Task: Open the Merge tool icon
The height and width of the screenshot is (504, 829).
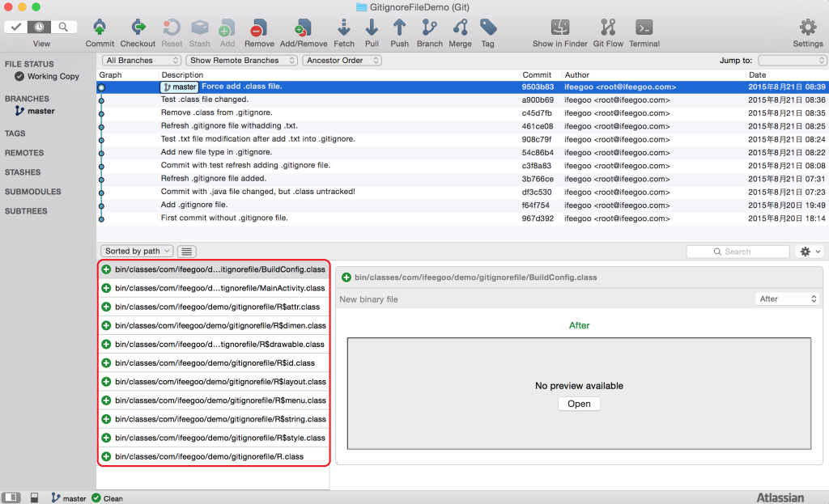Action: 460,28
